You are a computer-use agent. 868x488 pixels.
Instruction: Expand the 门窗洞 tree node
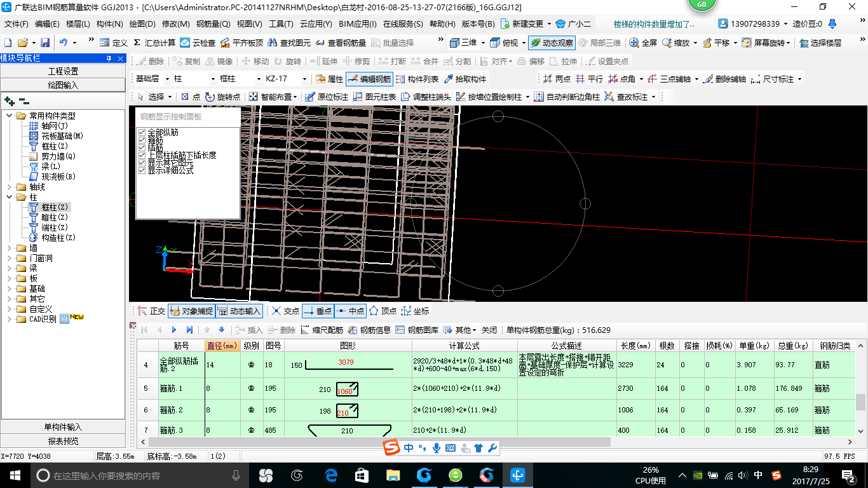[10, 258]
